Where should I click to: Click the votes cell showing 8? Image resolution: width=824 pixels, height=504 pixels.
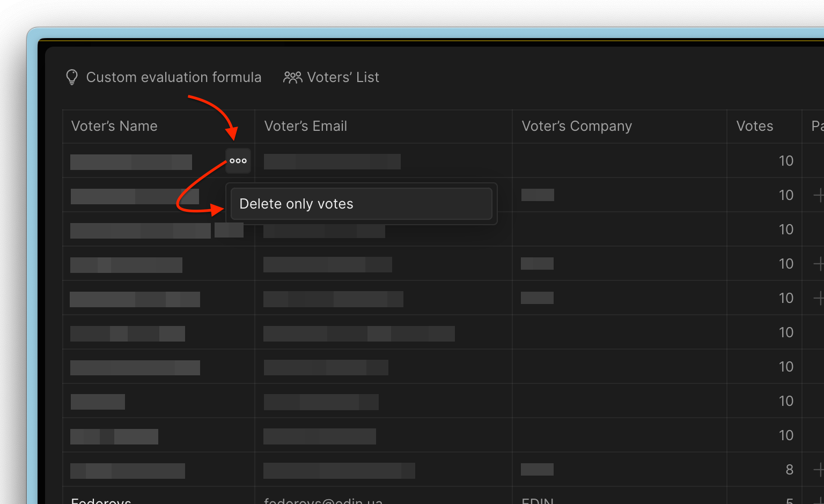(789, 470)
